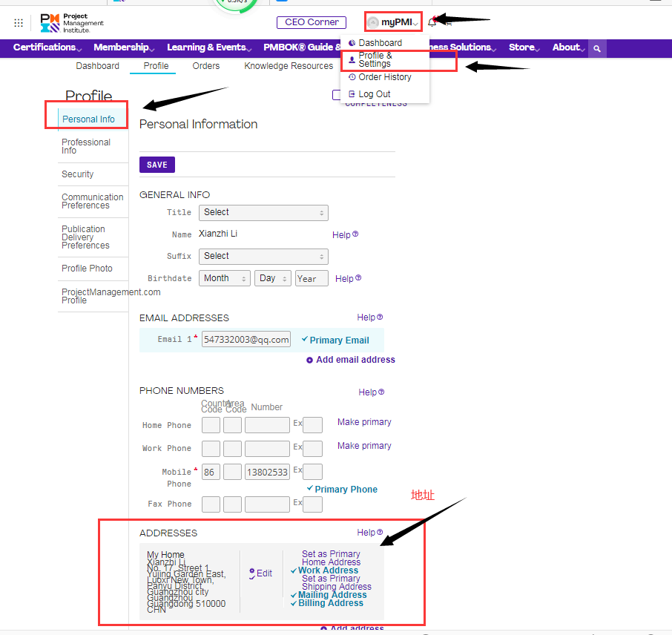Expand the About menu
The image size is (672, 635).
pyautogui.click(x=568, y=47)
